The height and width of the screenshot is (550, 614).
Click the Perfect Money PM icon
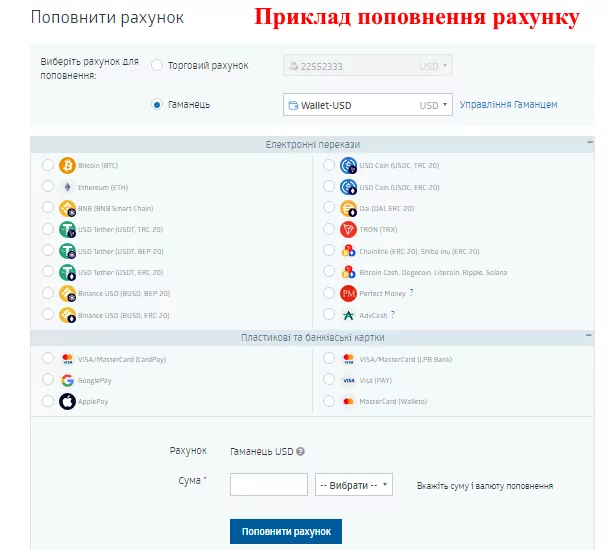[348, 293]
